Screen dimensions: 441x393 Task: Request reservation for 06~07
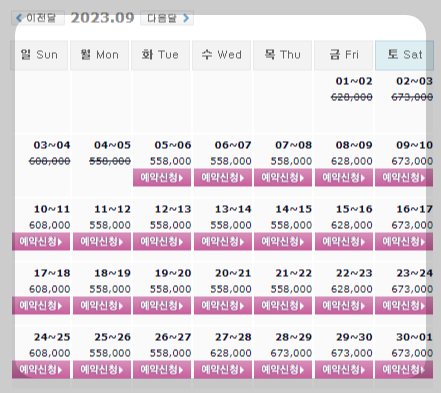pyautogui.click(x=223, y=177)
